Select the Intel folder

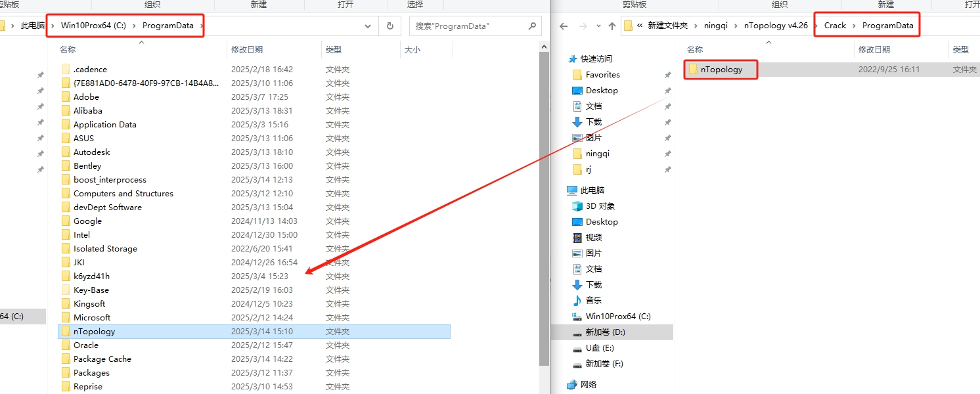81,234
